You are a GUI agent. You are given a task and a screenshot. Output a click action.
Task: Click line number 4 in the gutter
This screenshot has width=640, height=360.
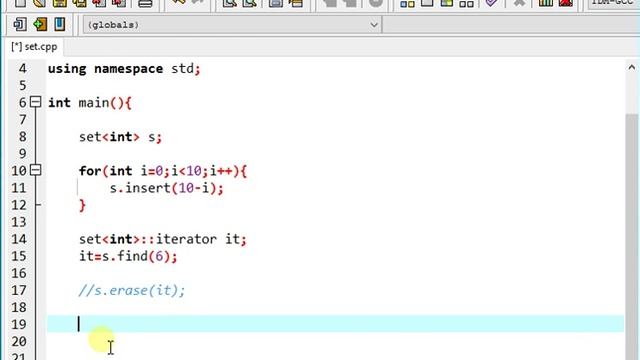22,69
